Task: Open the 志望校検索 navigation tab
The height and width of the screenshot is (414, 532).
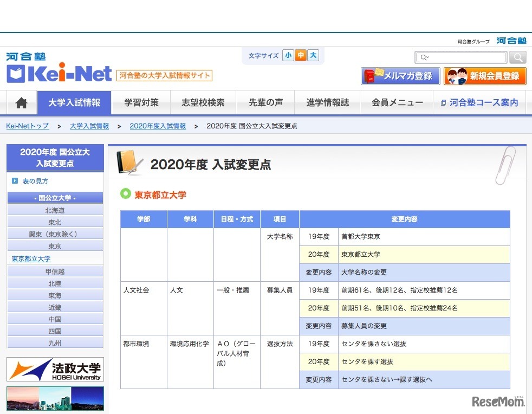Action: tap(203, 102)
